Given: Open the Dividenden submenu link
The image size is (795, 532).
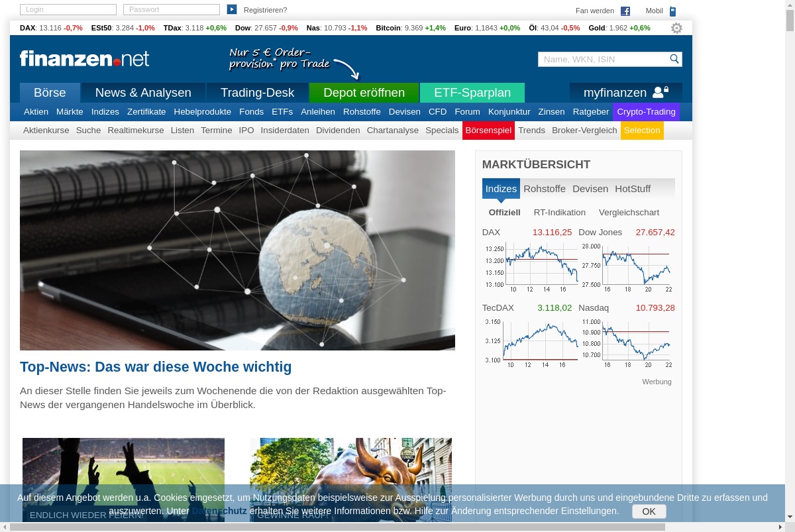Looking at the screenshot, I should click(338, 131).
